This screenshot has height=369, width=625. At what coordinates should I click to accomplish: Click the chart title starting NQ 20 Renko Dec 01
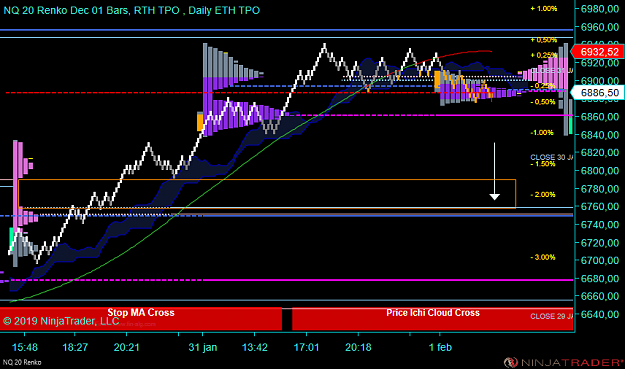tap(132, 10)
